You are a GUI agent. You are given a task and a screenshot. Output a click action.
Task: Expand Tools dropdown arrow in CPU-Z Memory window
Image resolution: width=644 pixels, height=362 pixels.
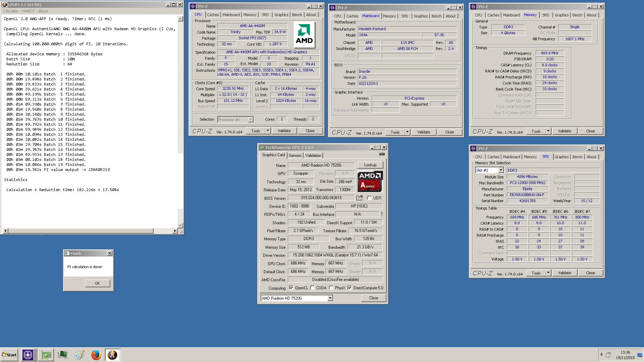tap(548, 131)
